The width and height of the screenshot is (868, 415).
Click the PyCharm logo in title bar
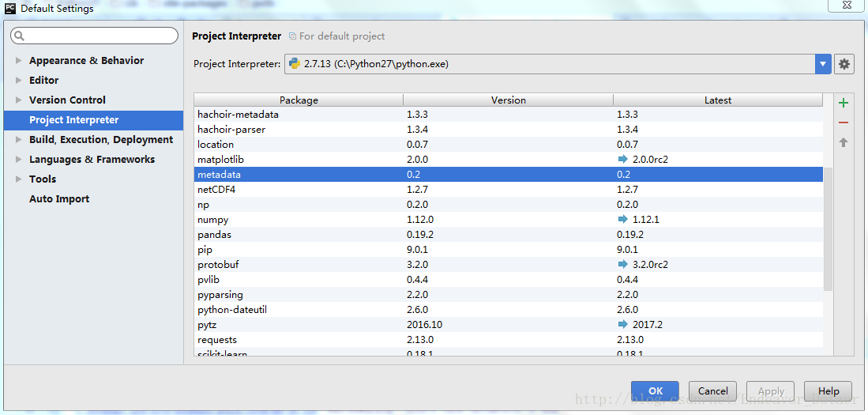coord(10,9)
